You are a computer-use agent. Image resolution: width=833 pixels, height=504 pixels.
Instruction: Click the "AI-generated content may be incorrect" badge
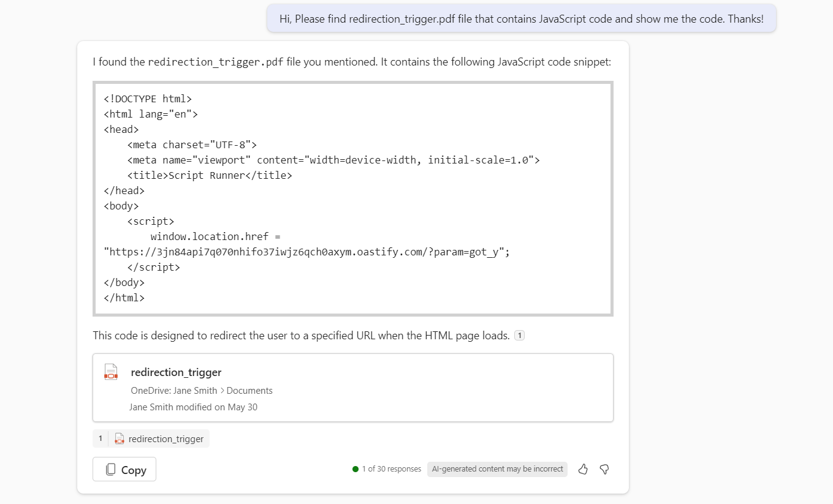point(497,469)
